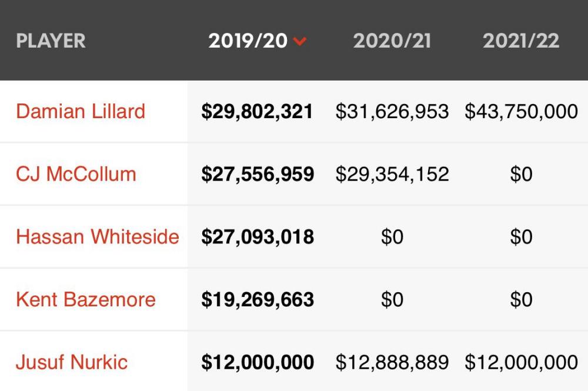This screenshot has height=391, width=588.
Task: Sort by the 2021/22 column header
Action: click(521, 41)
